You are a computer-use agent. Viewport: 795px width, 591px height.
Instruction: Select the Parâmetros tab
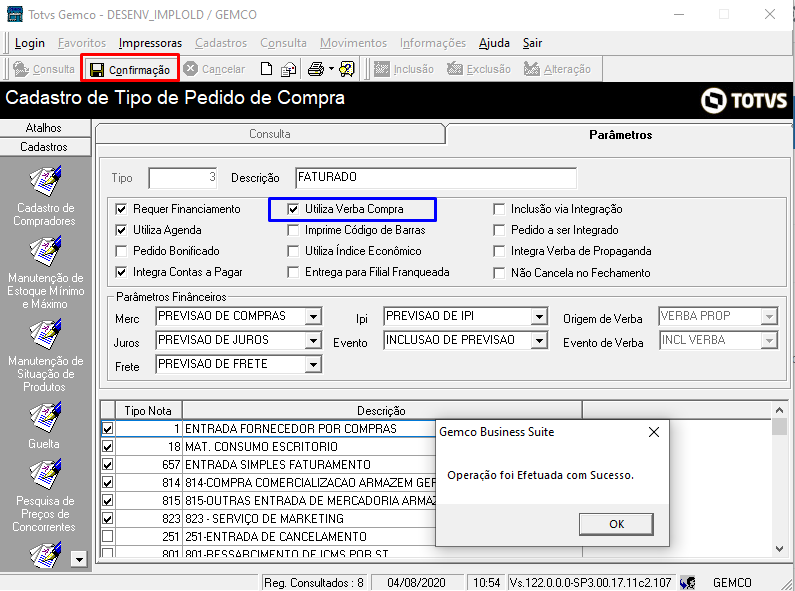click(620, 135)
